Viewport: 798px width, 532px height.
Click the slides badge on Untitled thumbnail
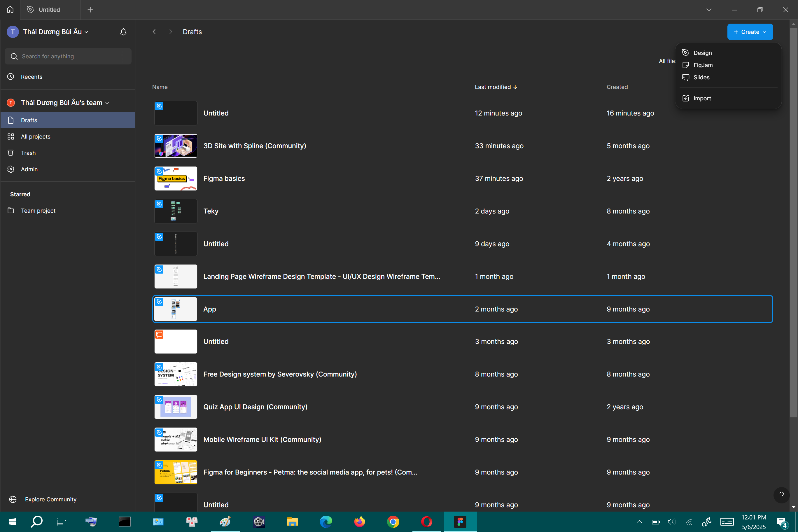159,335
